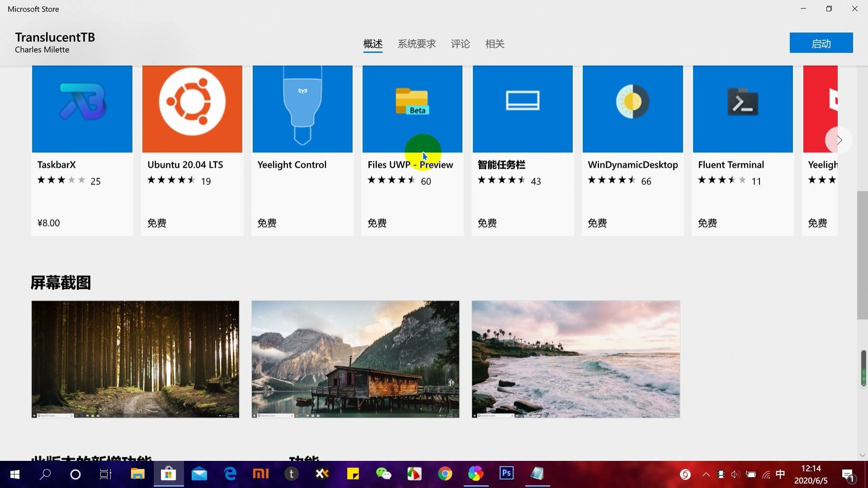The width and height of the screenshot is (868, 488).
Task: Launch Microsoft Edge from the taskbar
Action: click(230, 474)
